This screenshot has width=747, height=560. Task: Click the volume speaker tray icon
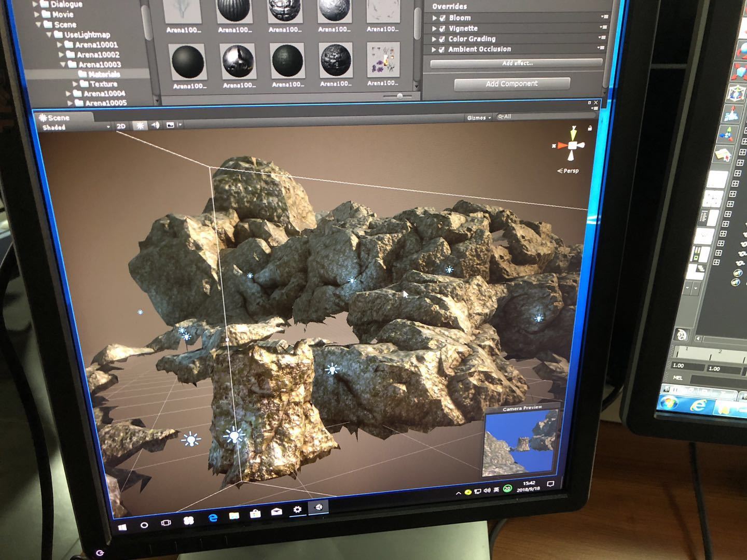pyautogui.click(x=487, y=491)
